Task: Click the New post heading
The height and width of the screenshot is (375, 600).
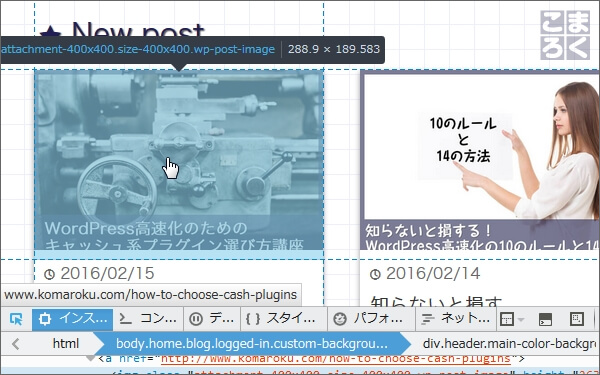Action: [x=138, y=30]
